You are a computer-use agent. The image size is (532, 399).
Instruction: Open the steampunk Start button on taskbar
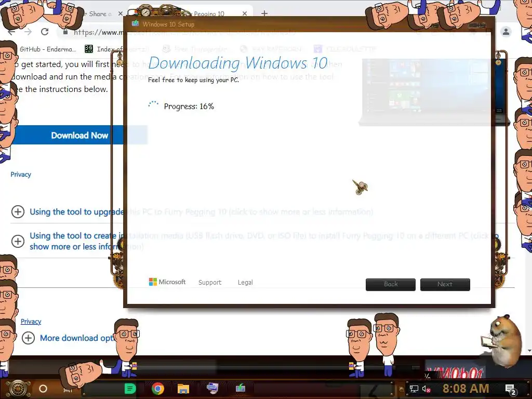tap(18, 388)
